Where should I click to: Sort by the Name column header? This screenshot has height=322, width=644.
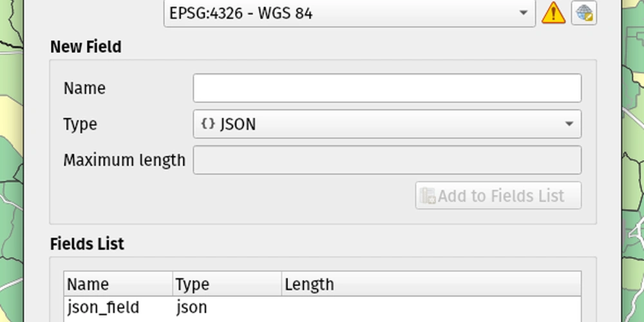118,284
